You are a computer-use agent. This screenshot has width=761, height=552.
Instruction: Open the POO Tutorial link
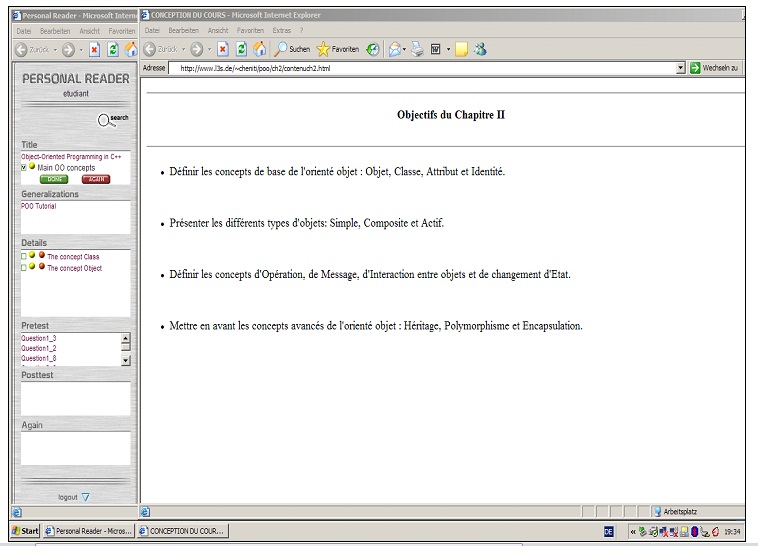pyautogui.click(x=38, y=206)
